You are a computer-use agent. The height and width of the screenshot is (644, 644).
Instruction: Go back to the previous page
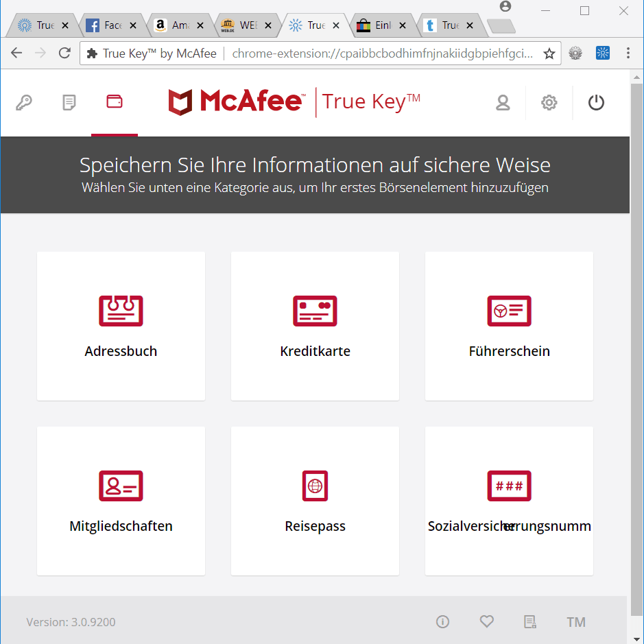[16, 53]
